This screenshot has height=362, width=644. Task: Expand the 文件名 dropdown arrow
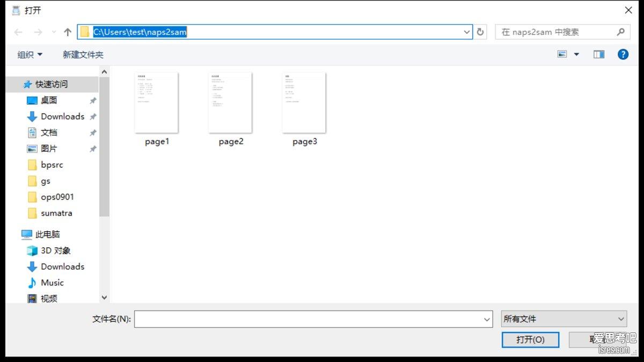click(487, 319)
